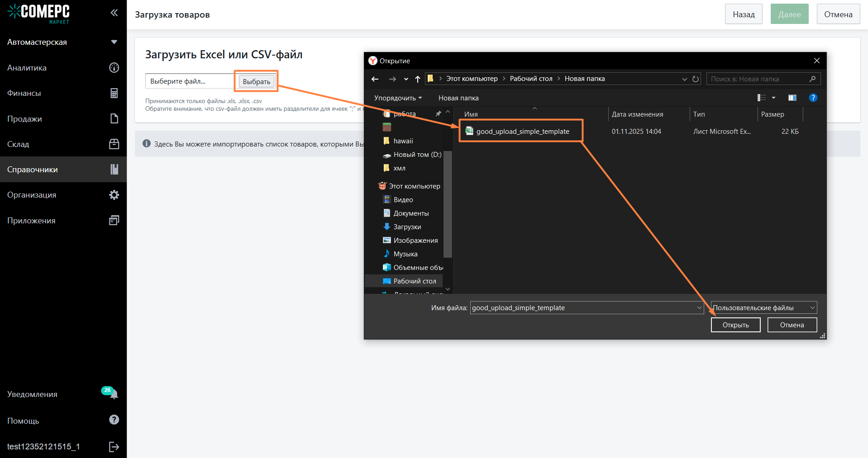868x458 pixels.
Task: Log out using the exit icon
Action: coord(114,447)
